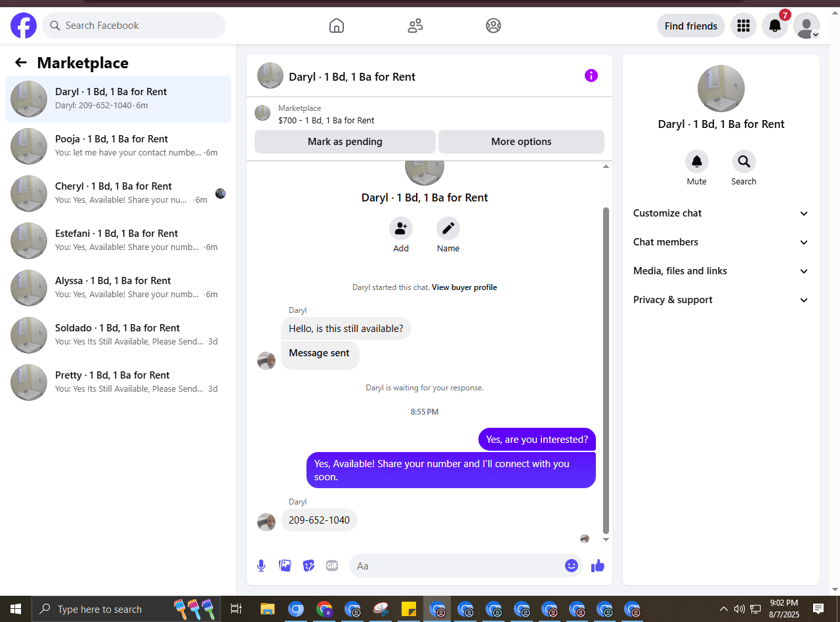Image resolution: width=840 pixels, height=622 pixels.
Task: Click the 'Yes, are you interested?' message
Action: [x=537, y=440]
